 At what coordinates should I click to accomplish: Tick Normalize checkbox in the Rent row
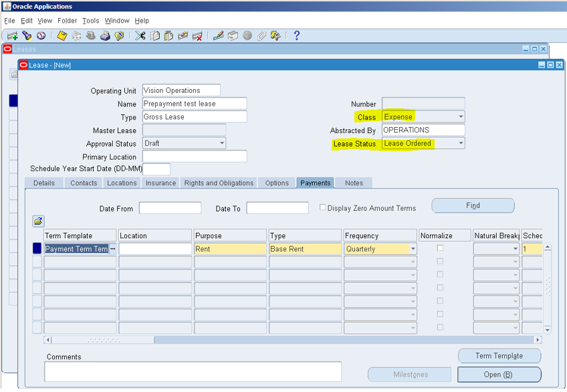point(440,248)
